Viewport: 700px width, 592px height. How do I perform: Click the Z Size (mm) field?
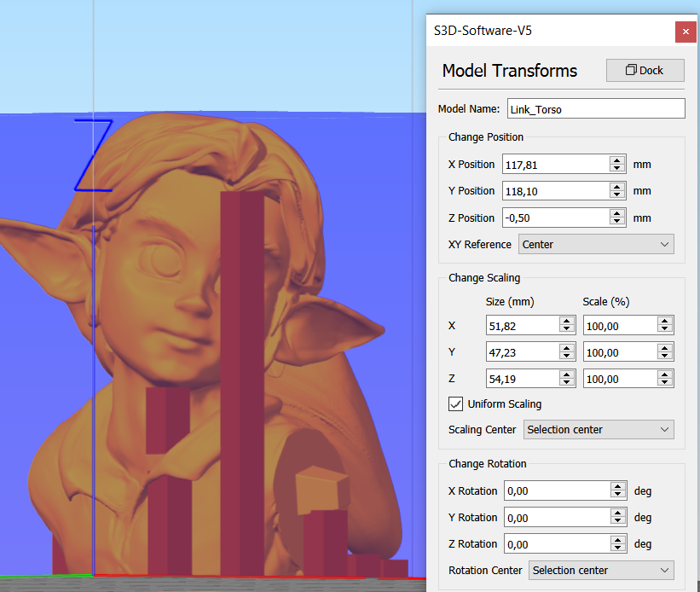(x=523, y=379)
